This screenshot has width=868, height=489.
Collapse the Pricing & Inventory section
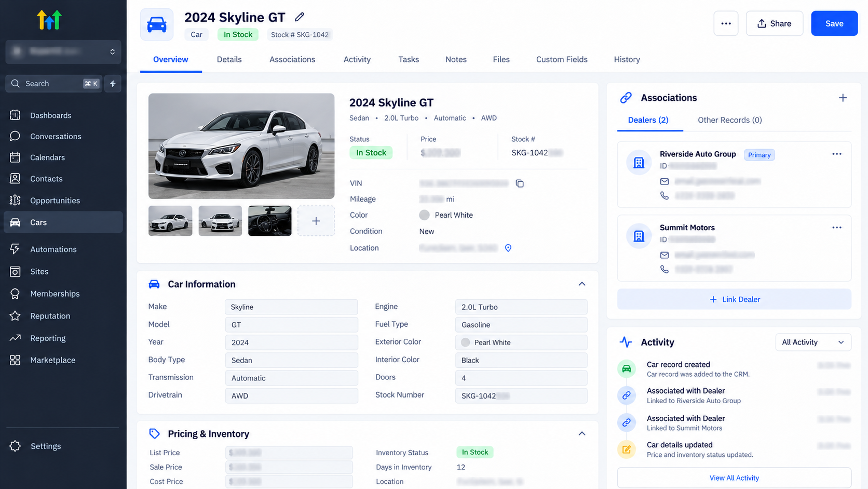pos(582,433)
